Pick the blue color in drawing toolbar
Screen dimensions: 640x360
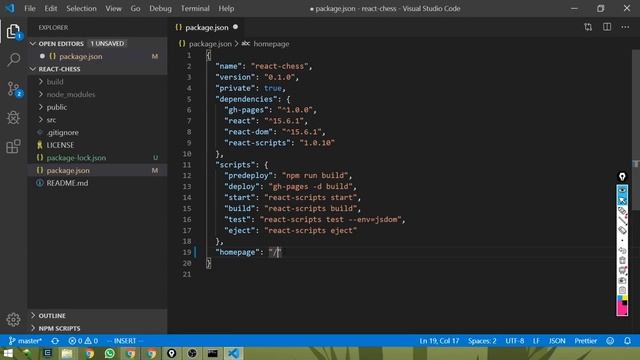tap(620, 298)
